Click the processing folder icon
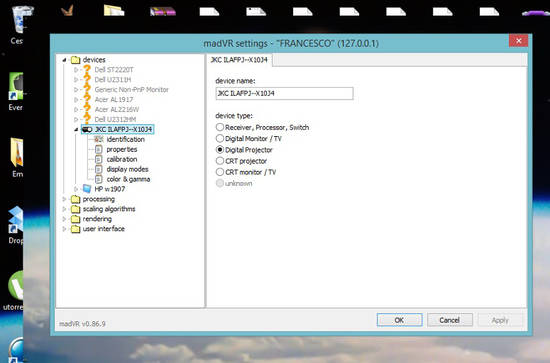The image size is (550, 363). coord(75,200)
